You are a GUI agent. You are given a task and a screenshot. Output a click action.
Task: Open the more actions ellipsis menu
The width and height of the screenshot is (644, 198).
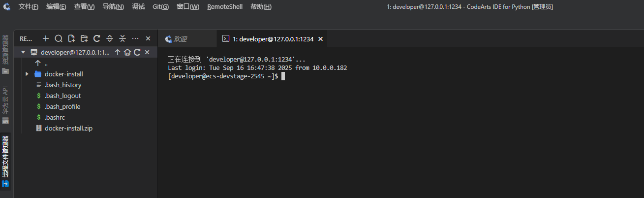pos(135,38)
